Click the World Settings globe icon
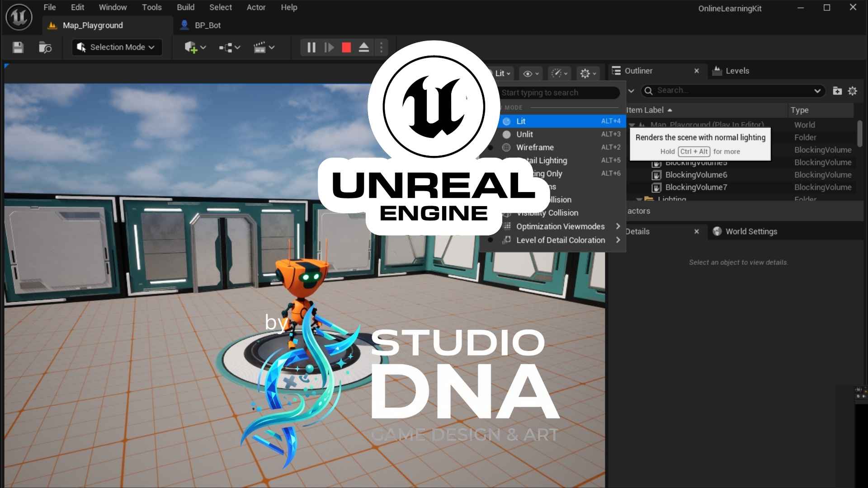This screenshot has height=488, width=868. (717, 231)
